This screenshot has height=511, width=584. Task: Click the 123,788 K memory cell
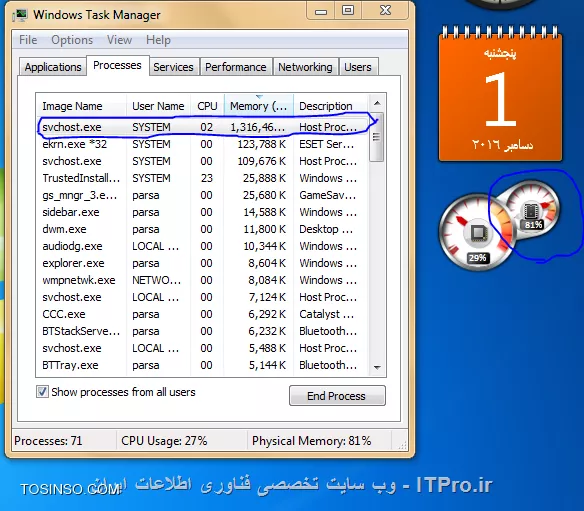pos(261,144)
